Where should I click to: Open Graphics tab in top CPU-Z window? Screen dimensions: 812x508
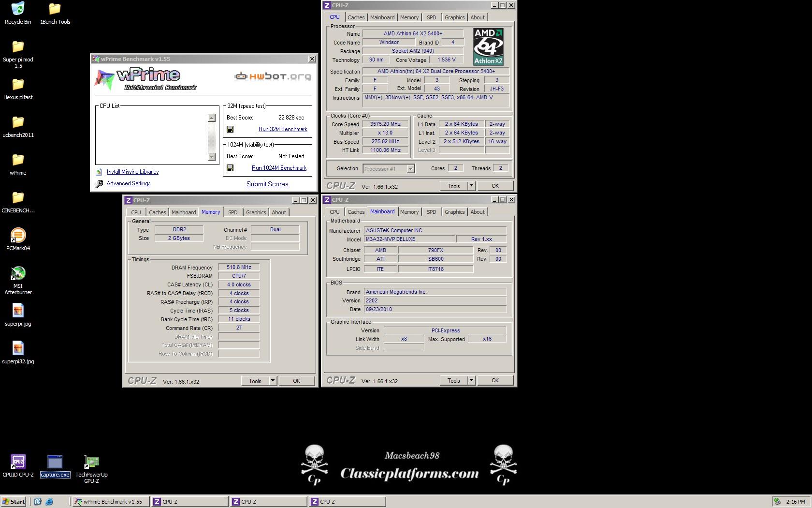pyautogui.click(x=454, y=17)
